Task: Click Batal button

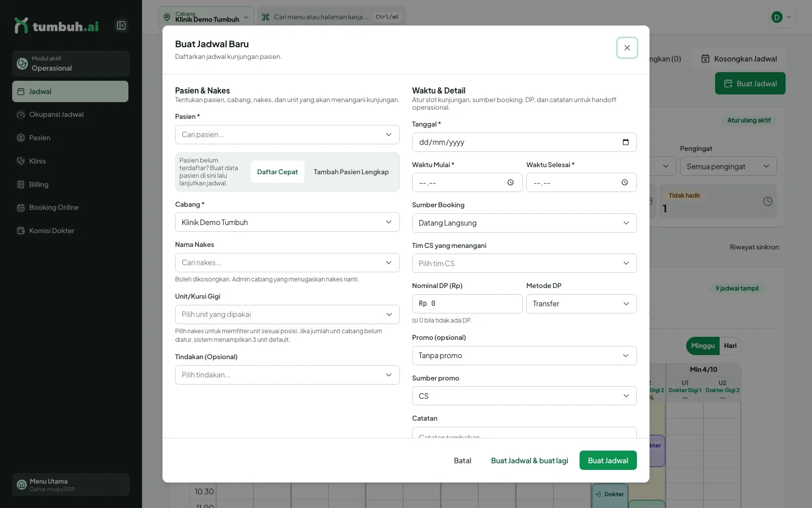Action: click(x=462, y=460)
